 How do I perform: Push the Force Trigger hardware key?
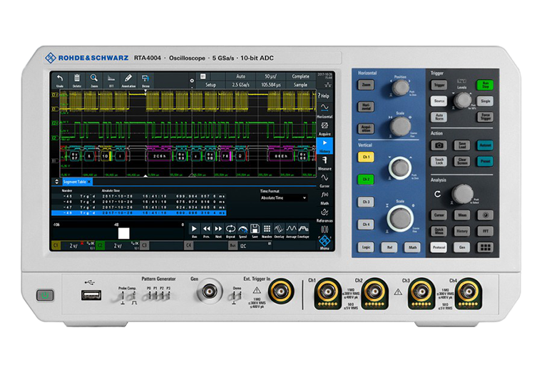pos(485,117)
